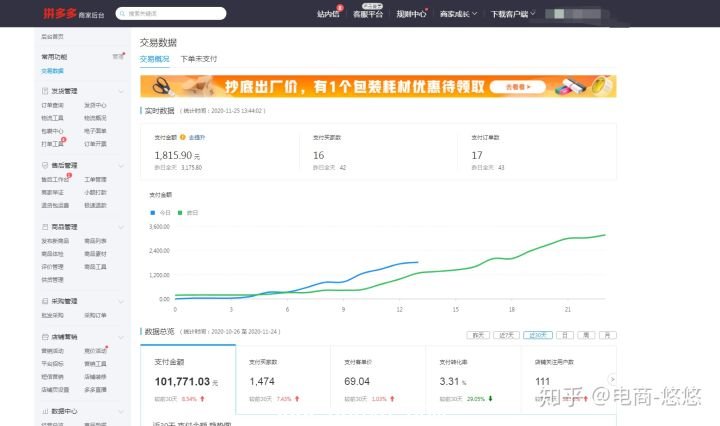Click the 101,771.03 payment amount value
Viewport: 720px width, 426px height.
tap(182, 381)
